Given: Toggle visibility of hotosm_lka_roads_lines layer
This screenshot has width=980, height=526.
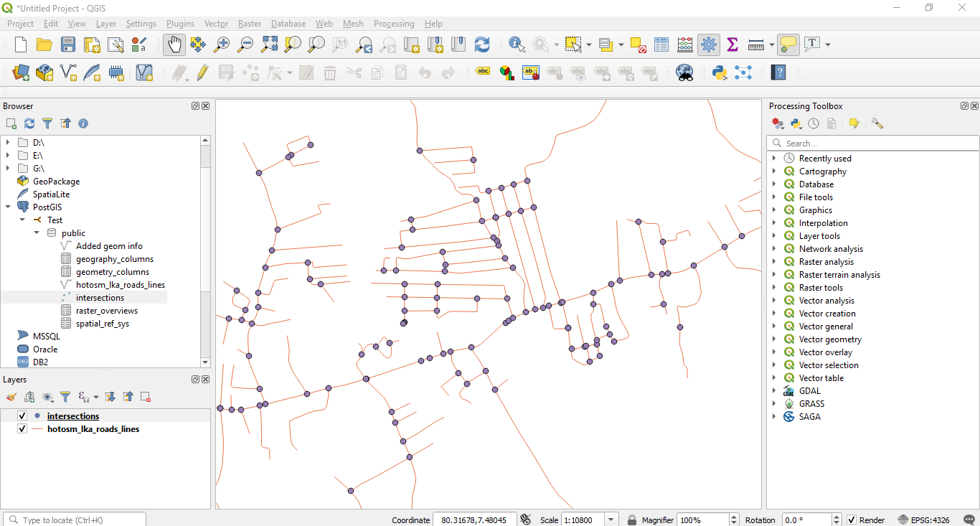Looking at the screenshot, I should pos(22,429).
